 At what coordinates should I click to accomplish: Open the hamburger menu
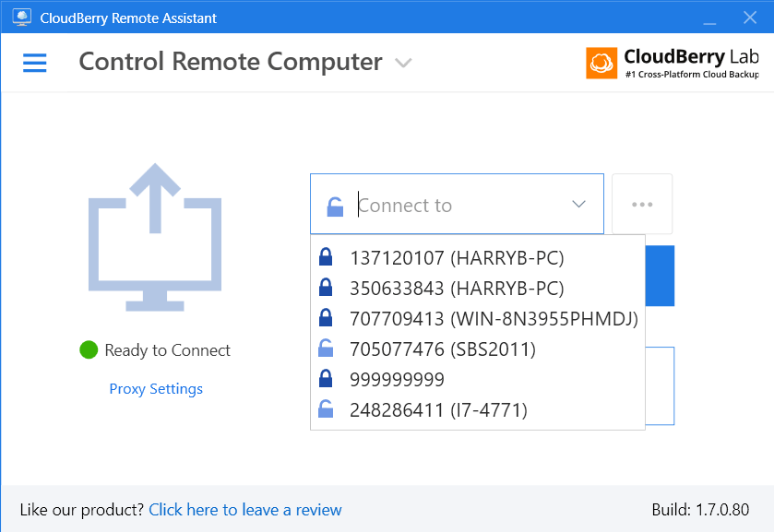point(34,63)
